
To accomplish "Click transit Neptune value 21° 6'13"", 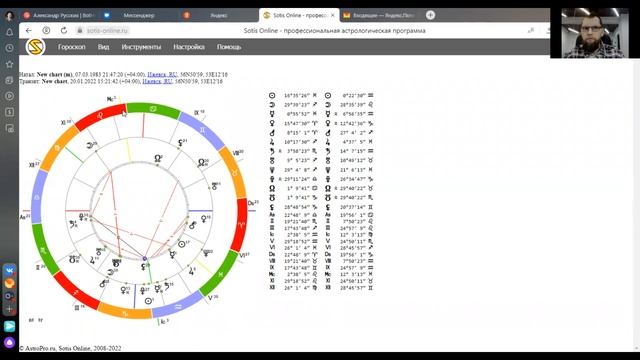I will (x=353, y=170).
